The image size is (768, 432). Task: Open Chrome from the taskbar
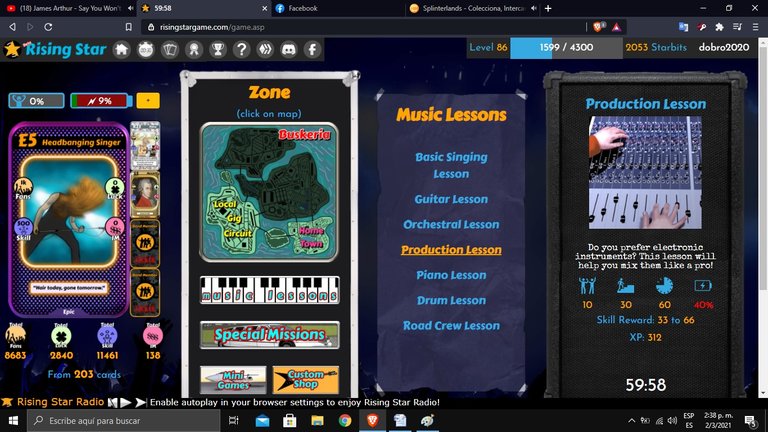pyautogui.click(x=345, y=421)
